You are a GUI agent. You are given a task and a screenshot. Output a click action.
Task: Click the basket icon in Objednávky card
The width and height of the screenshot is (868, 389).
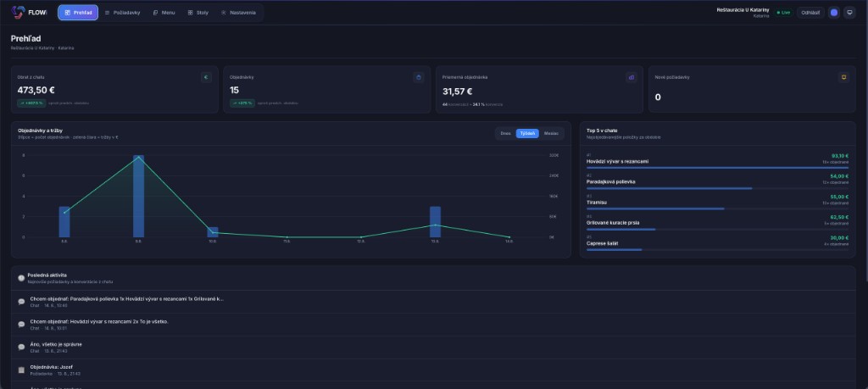(419, 77)
